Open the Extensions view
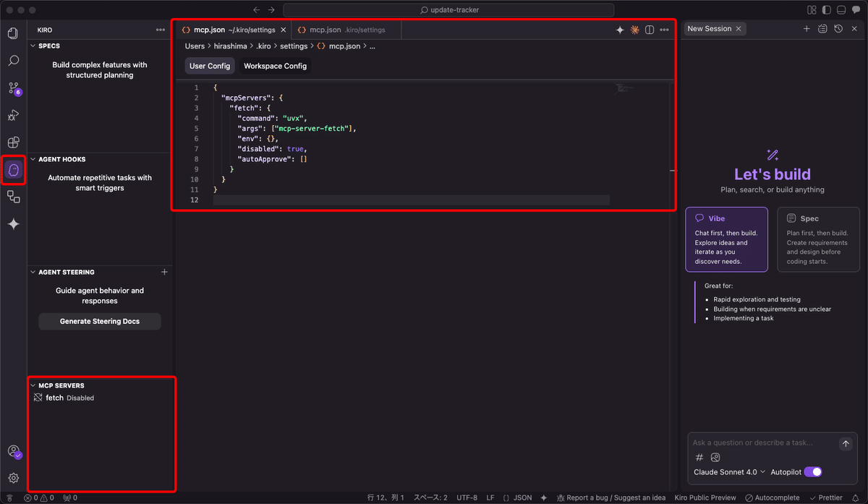The height and width of the screenshot is (504, 868). [x=13, y=142]
